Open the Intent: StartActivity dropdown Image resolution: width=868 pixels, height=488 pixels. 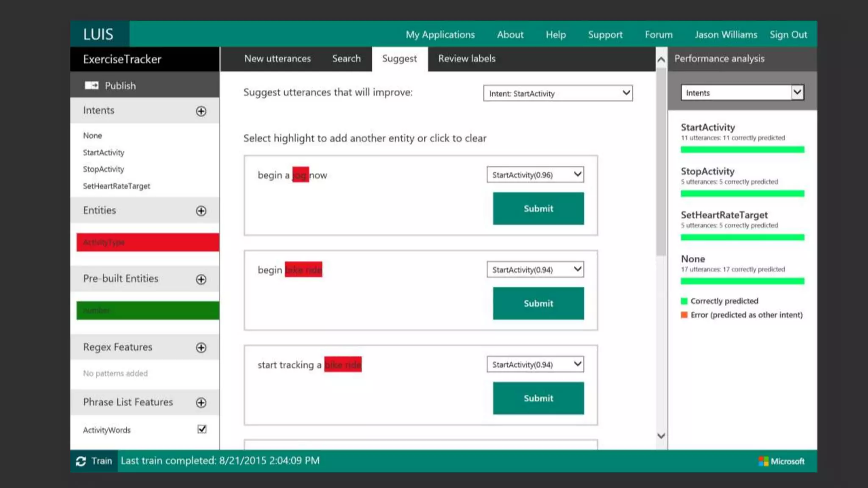pos(557,93)
